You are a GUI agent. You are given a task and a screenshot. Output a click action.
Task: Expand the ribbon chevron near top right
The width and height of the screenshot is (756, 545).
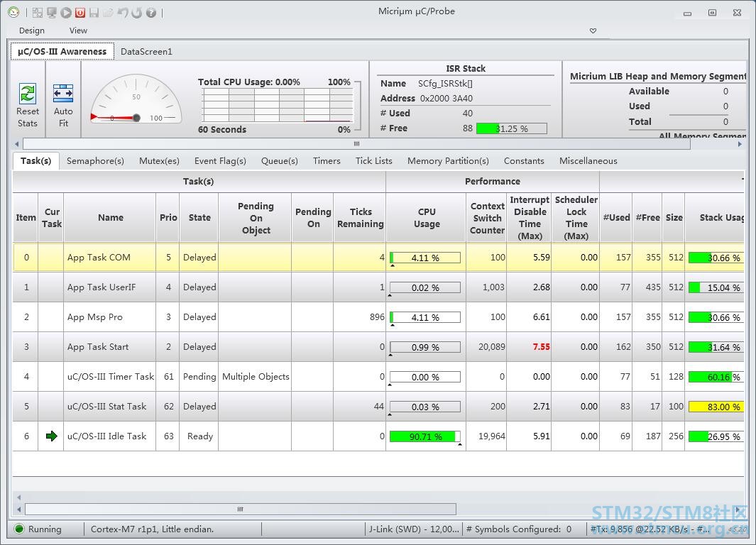coord(593,31)
